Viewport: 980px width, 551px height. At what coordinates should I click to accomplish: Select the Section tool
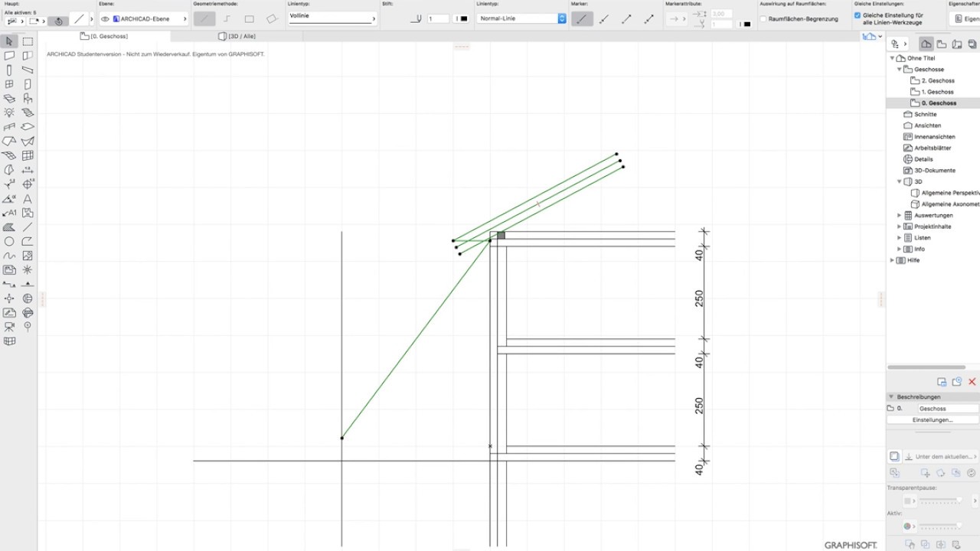[x=9, y=284]
